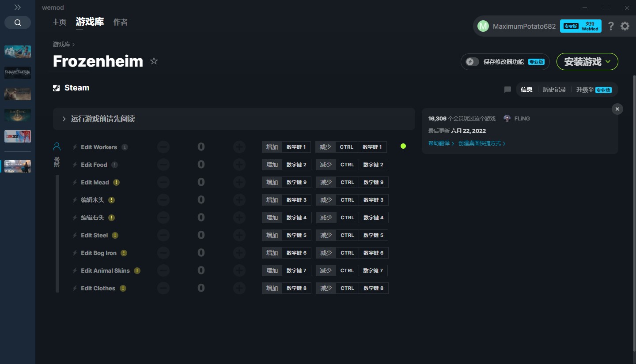Favorite Frozenheim with the star icon
This screenshot has width=636, height=364.
154,61
